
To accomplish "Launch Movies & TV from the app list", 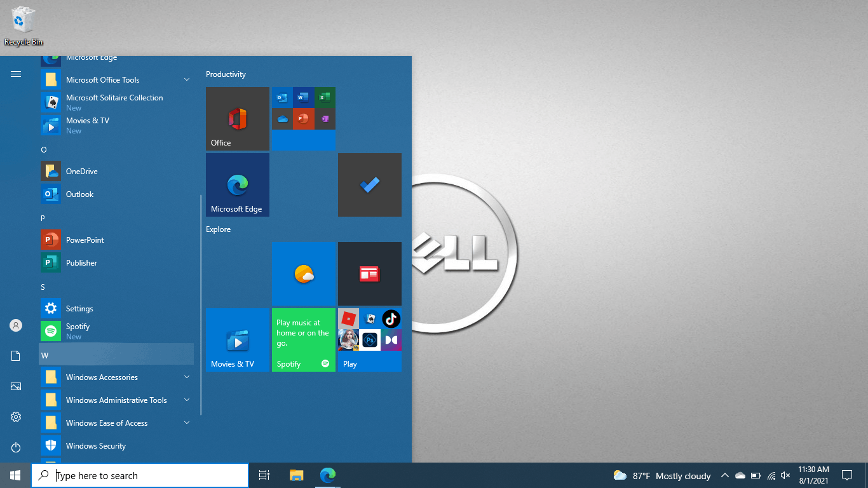I will (x=116, y=126).
